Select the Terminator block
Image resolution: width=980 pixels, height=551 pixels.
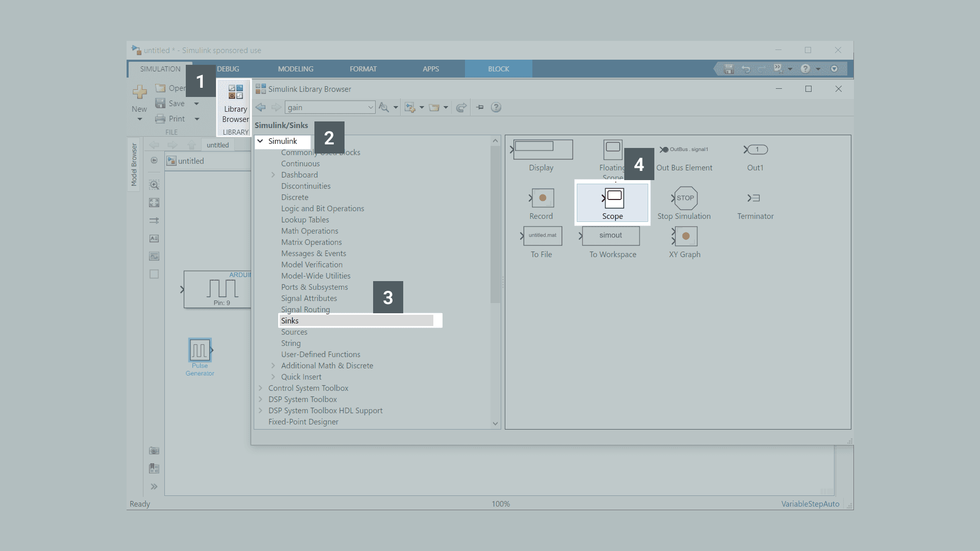click(754, 198)
